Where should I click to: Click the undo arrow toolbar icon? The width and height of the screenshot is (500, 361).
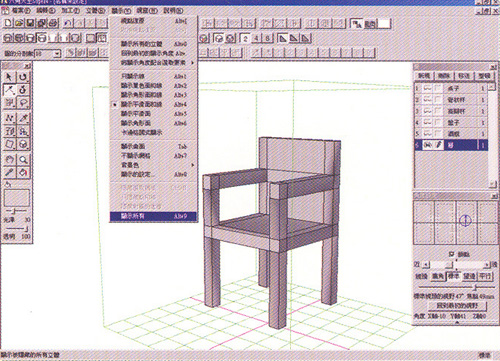click(68, 23)
